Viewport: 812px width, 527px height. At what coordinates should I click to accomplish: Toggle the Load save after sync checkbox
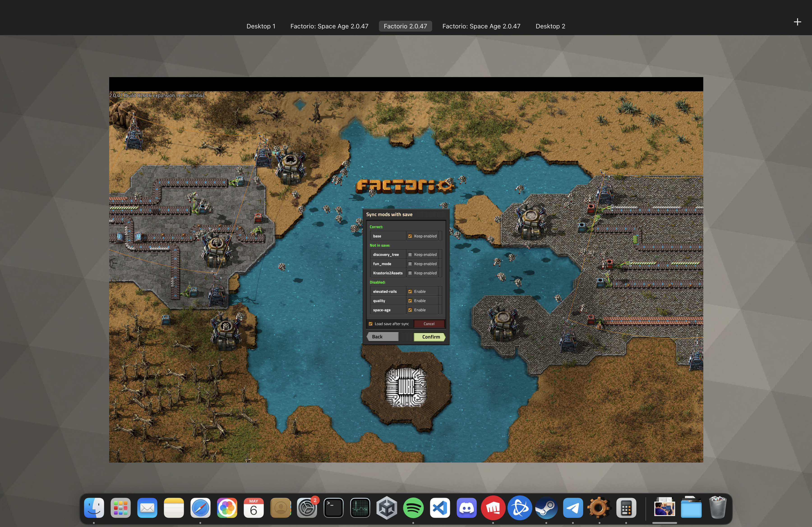[x=371, y=324]
